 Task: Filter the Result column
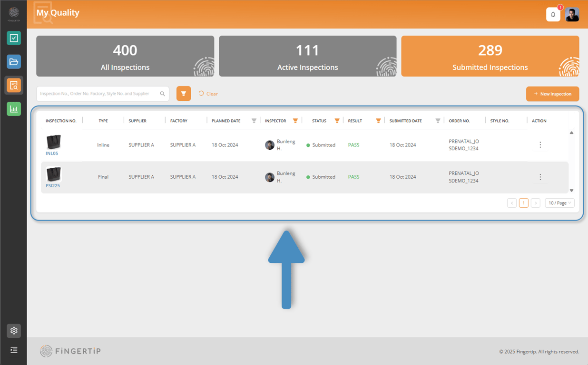click(x=378, y=121)
